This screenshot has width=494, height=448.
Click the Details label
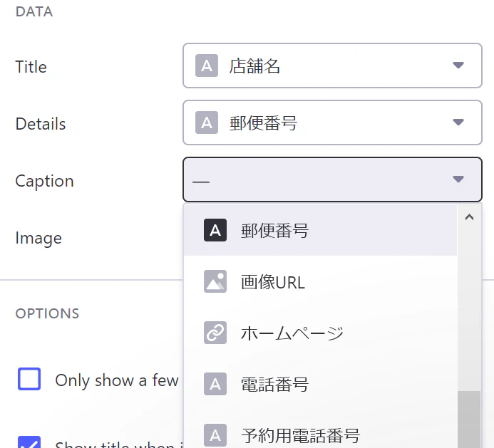(41, 124)
